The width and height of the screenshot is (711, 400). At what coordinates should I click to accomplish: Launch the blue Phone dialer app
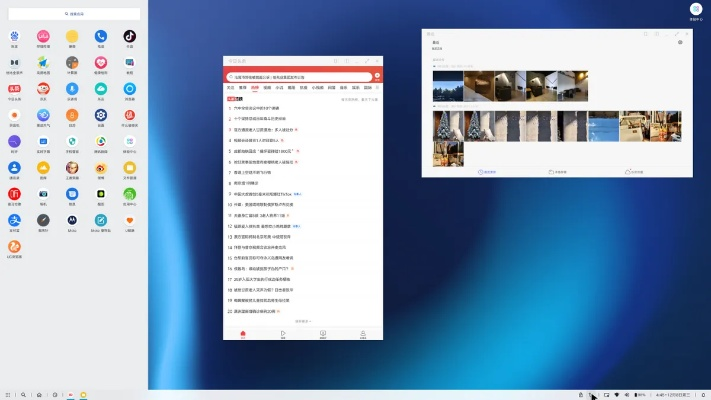100,37
